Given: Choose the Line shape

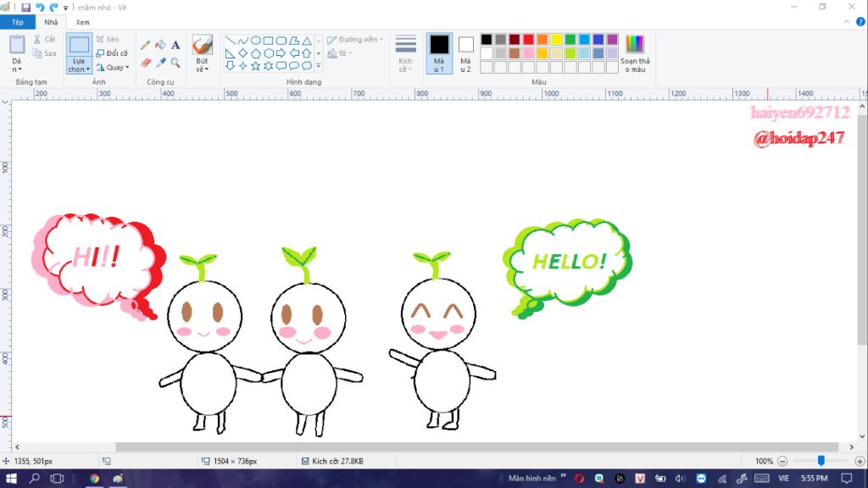Looking at the screenshot, I should pos(231,41).
